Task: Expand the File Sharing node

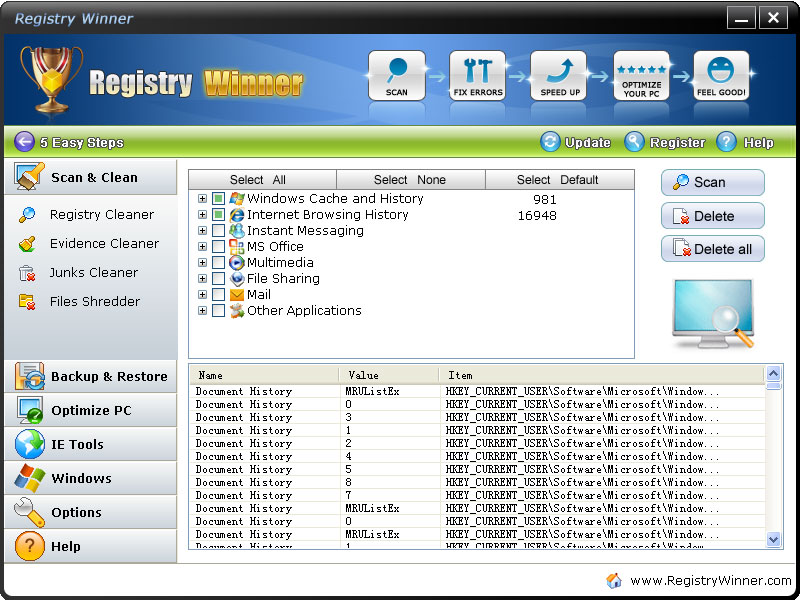Action: pyautogui.click(x=203, y=279)
